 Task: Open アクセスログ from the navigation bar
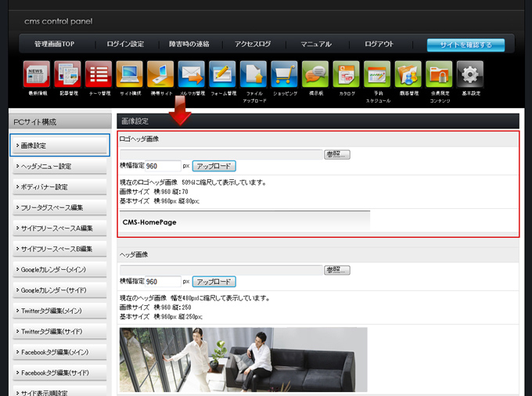click(253, 45)
